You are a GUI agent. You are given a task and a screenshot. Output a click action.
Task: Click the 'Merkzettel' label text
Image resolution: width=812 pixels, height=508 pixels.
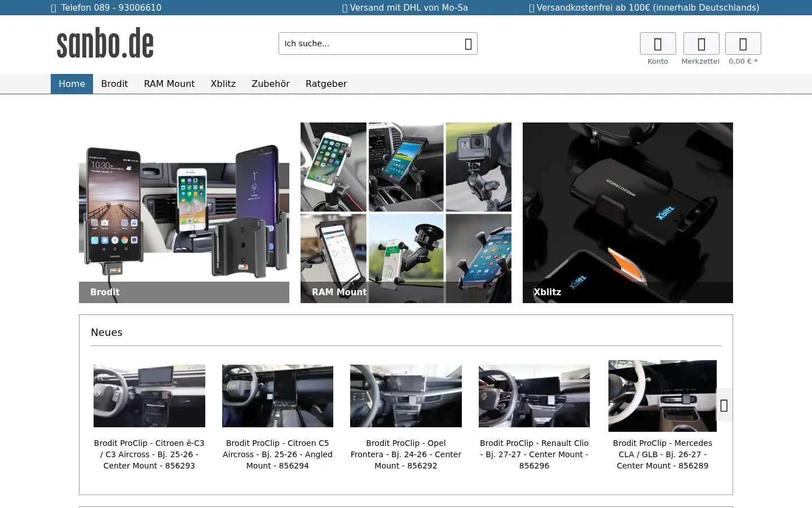pos(700,62)
